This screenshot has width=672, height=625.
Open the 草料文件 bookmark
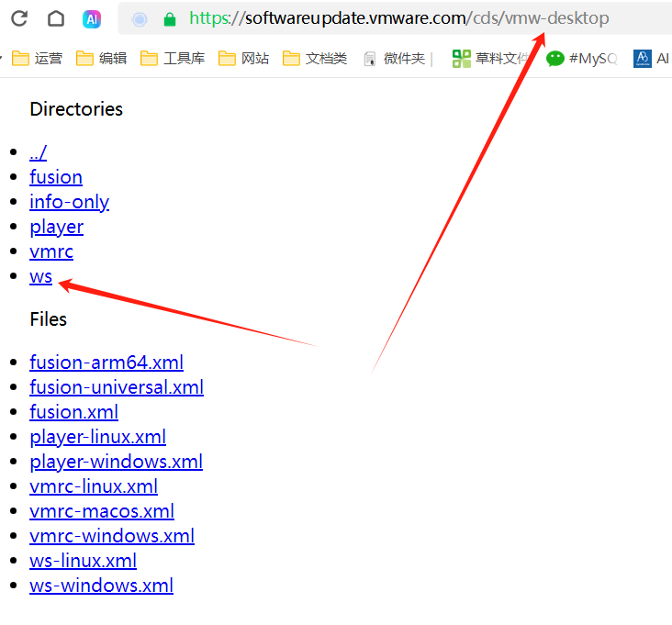(490, 58)
